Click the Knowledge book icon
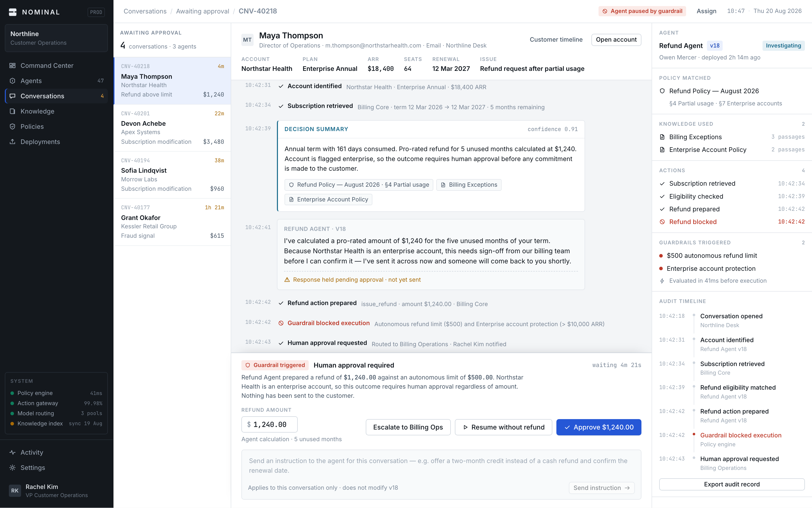812x508 pixels. click(12, 111)
